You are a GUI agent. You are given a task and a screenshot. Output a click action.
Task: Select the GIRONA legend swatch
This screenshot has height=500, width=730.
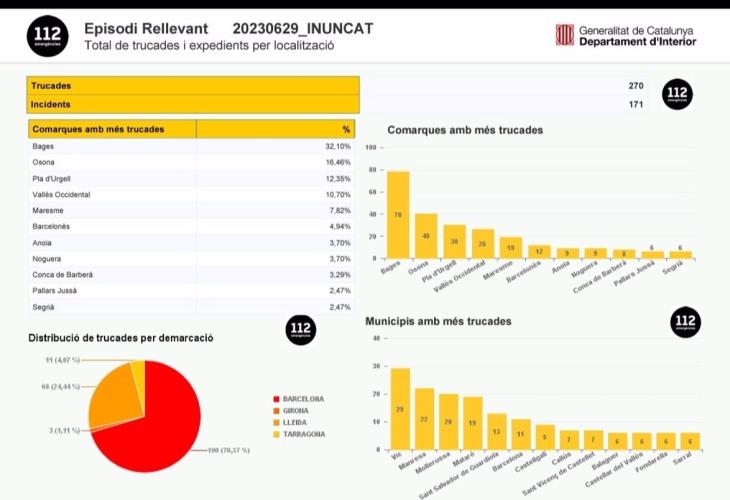click(276, 410)
